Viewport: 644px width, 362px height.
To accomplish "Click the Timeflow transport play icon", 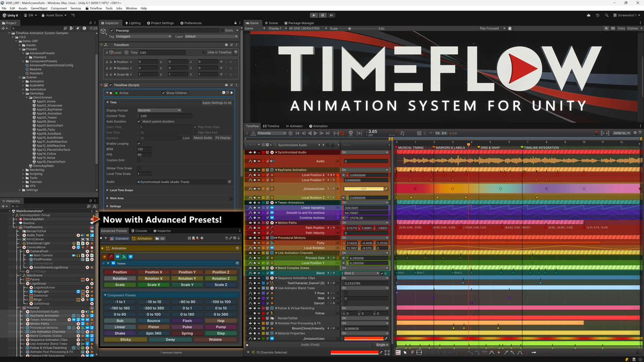I will [315, 133].
